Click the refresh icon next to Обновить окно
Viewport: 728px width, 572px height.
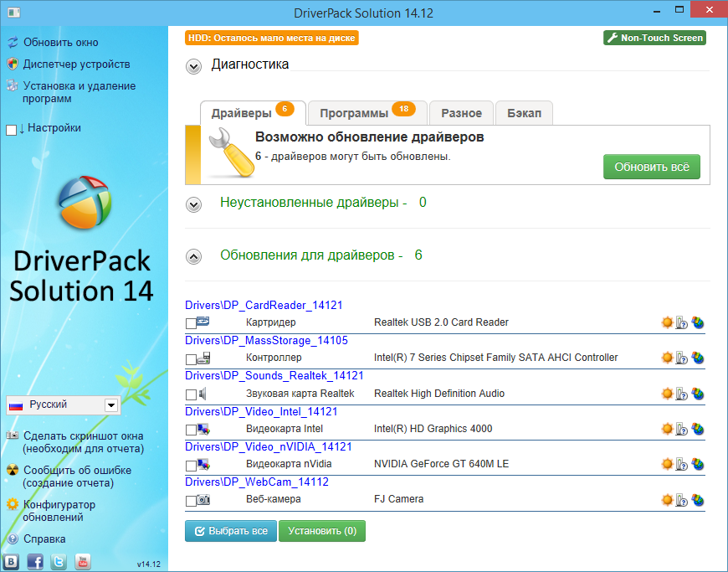(x=13, y=42)
